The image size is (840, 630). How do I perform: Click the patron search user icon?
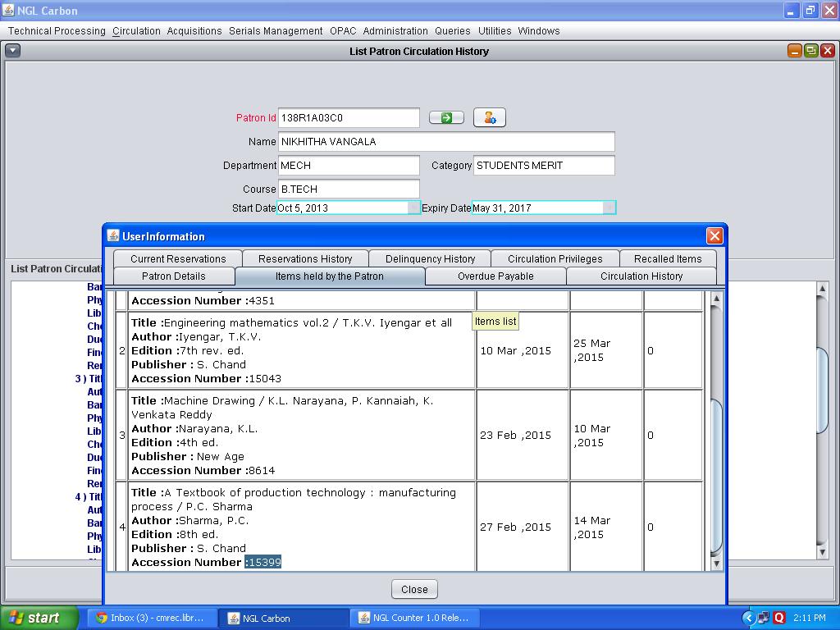pos(489,118)
